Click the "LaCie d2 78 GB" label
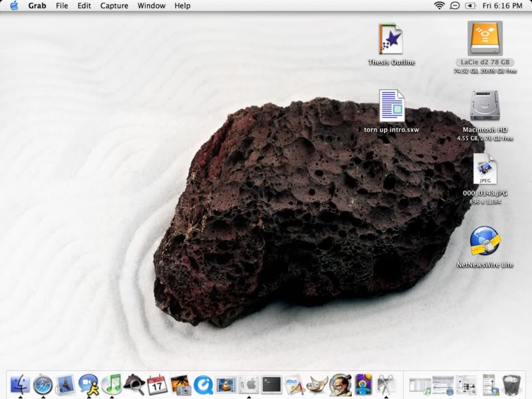Screen dimensions: 532x399 click(485, 62)
